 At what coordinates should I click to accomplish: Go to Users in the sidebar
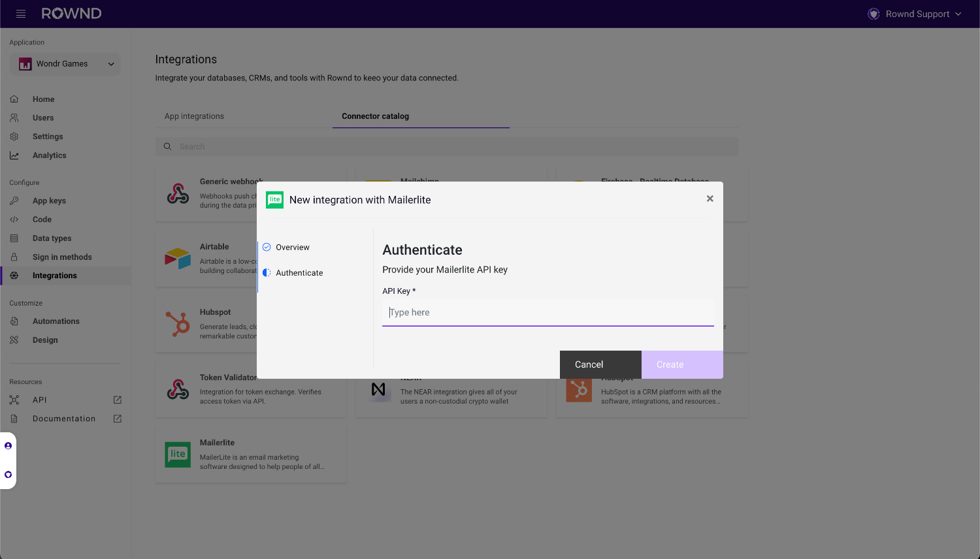coord(43,118)
